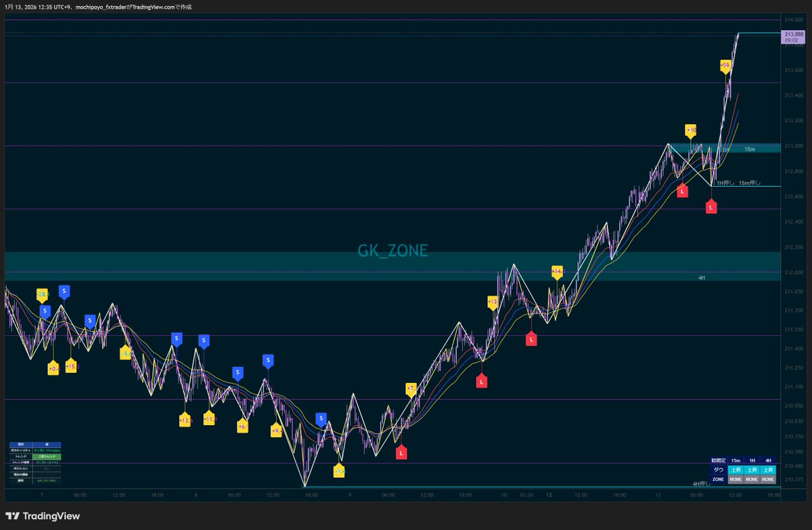Click the GK_ZONE label on the chart
812x530 pixels.
[393, 250]
